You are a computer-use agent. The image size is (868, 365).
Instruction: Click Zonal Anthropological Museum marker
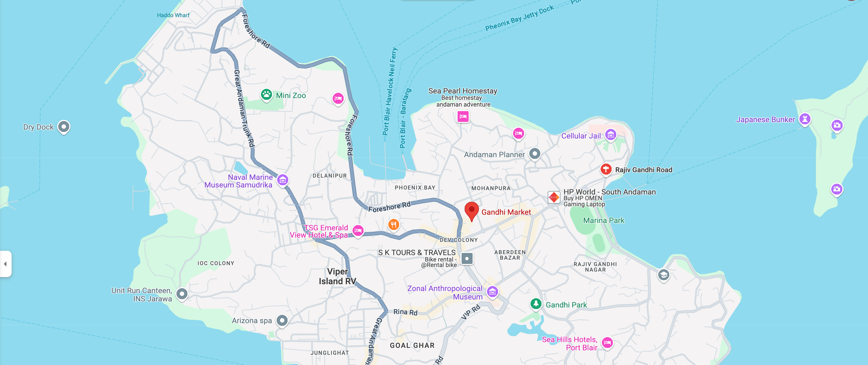pyautogui.click(x=492, y=292)
